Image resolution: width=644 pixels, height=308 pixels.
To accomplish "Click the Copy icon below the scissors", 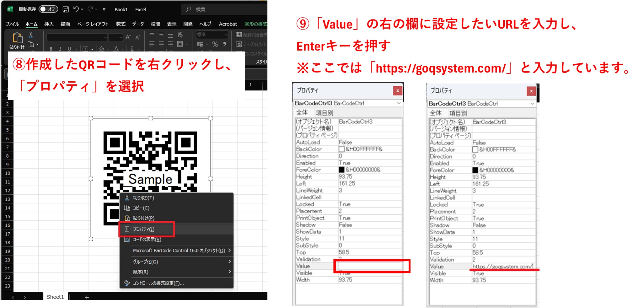I will [x=30, y=44].
